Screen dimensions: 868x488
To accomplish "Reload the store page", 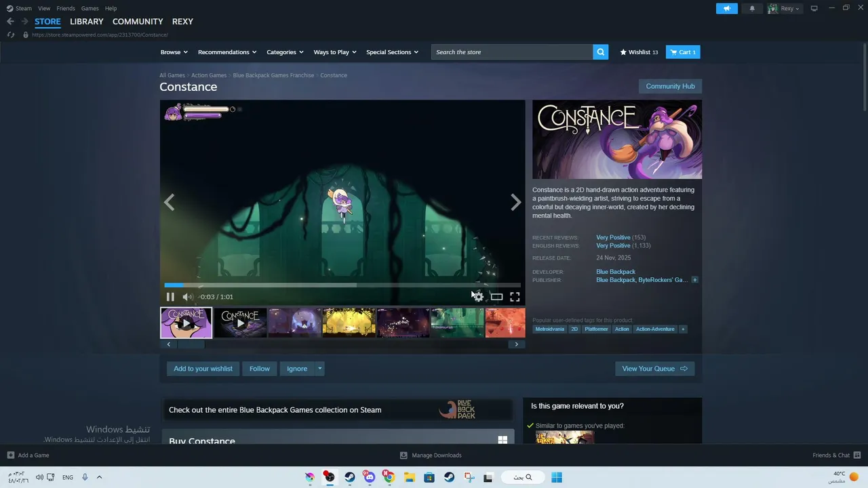I will [10, 35].
